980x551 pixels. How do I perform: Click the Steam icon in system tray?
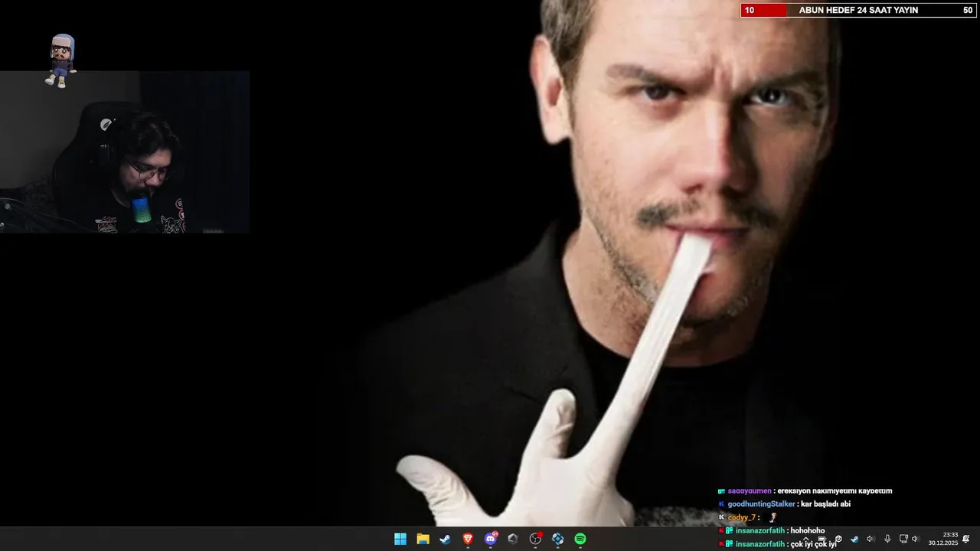click(x=854, y=539)
